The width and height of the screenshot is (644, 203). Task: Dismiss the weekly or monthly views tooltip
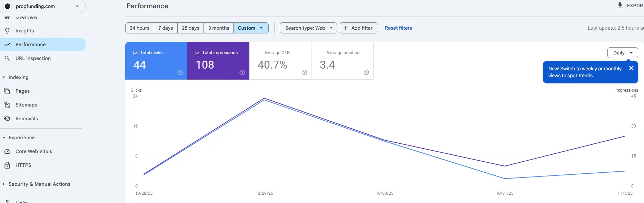coord(631,68)
